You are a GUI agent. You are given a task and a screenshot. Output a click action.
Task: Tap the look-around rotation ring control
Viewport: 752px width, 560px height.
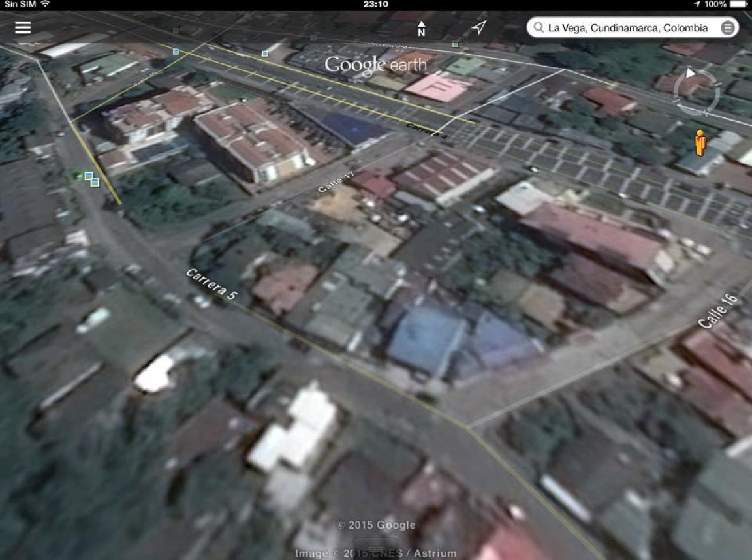pyautogui.click(x=697, y=92)
